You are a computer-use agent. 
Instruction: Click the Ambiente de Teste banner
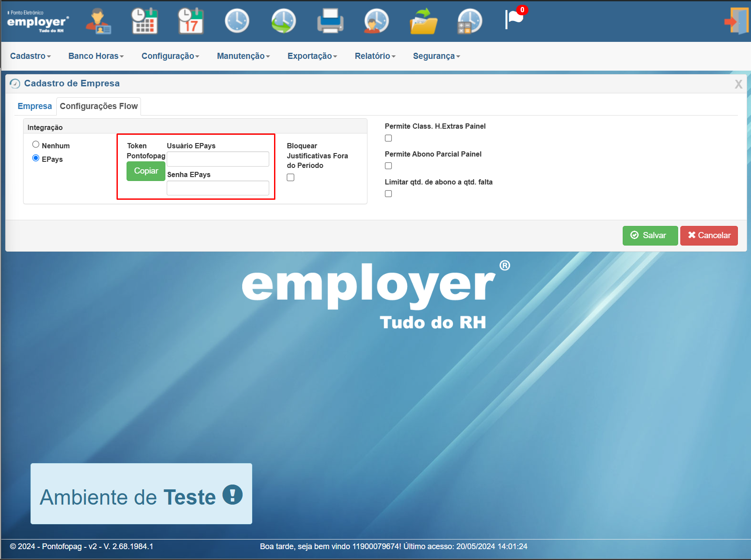141,494
